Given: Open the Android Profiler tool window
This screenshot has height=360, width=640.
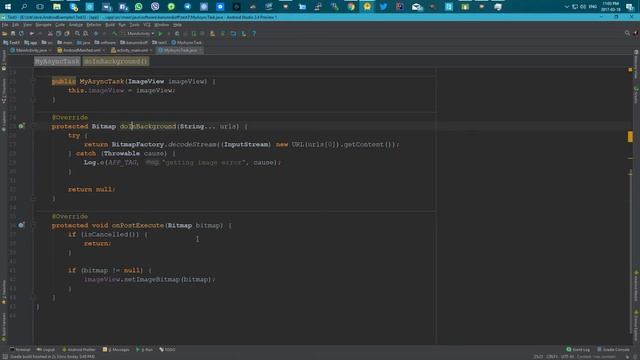Looking at the screenshot, I should pos(78,349).
